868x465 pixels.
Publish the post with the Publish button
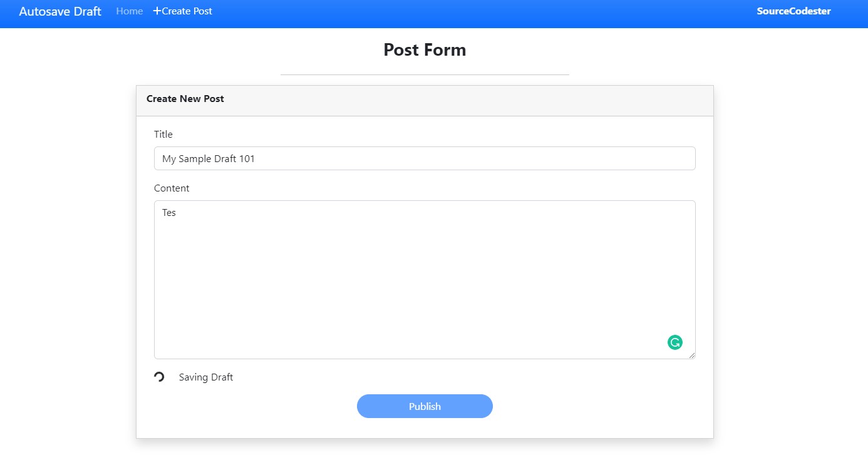[425, 406]
